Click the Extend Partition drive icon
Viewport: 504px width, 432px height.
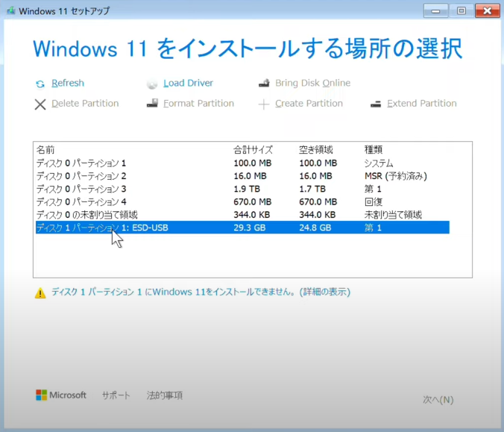pyautogui.click(x=376, y=104)
